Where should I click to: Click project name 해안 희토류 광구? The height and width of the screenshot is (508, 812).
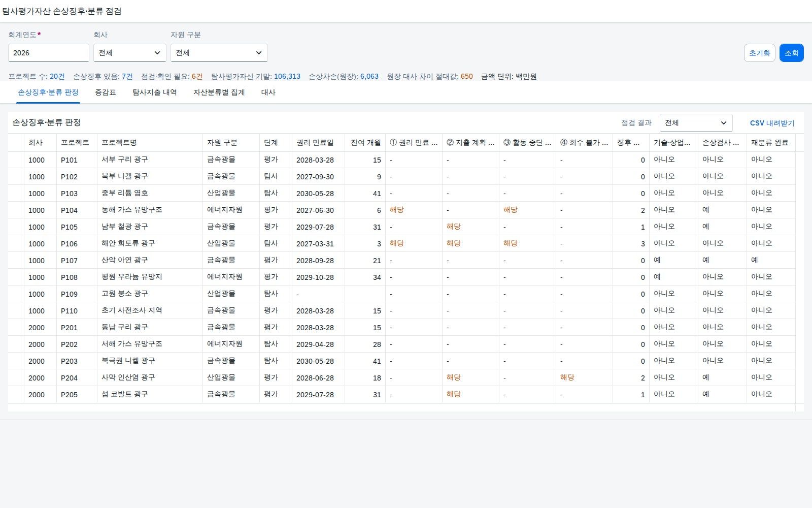point(128,243)
